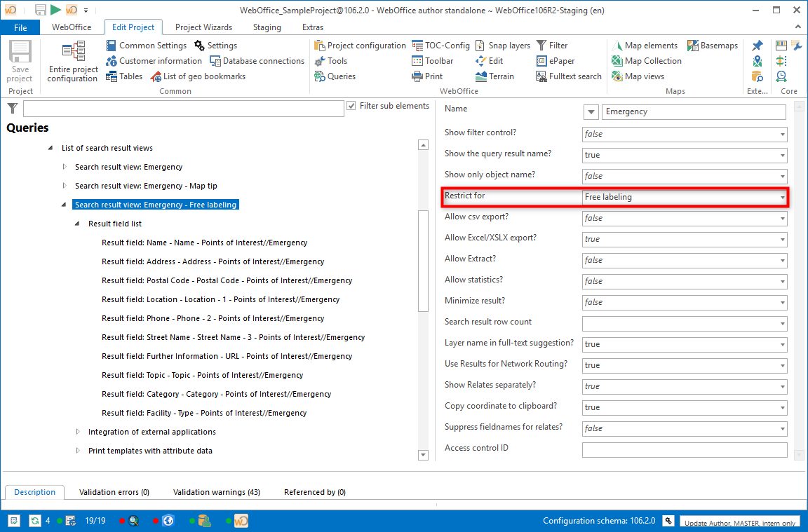Open the File menu button

tap(20, 27)
